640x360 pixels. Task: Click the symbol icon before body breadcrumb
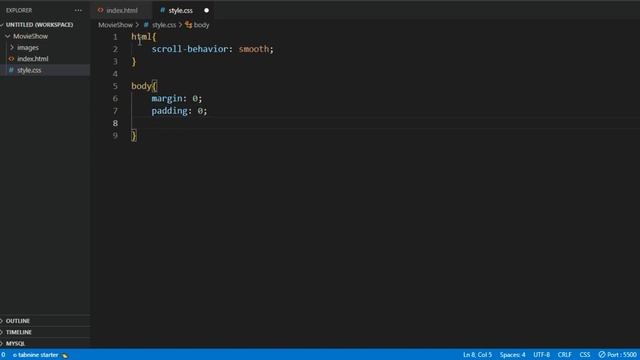click(x=188, y=25)
